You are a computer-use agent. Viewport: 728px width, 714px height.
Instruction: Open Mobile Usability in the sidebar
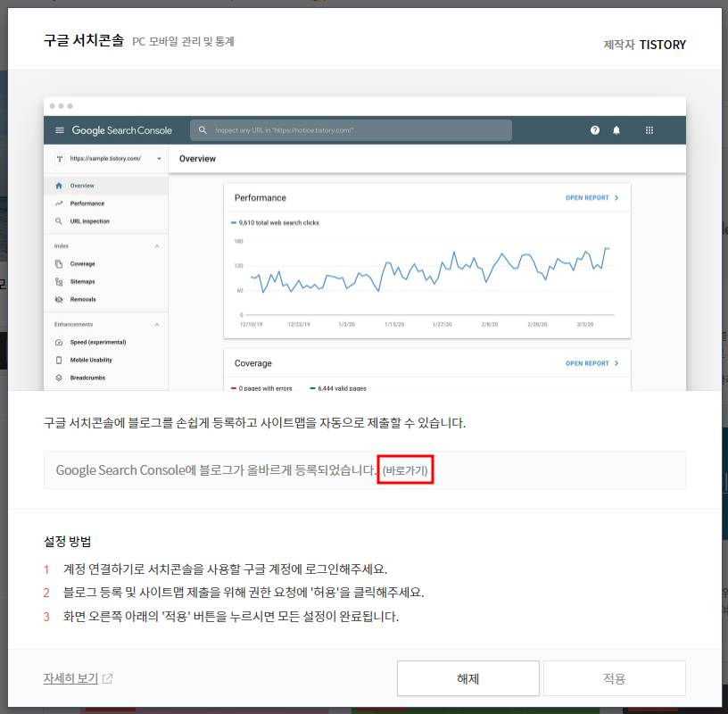click(91, 360)
